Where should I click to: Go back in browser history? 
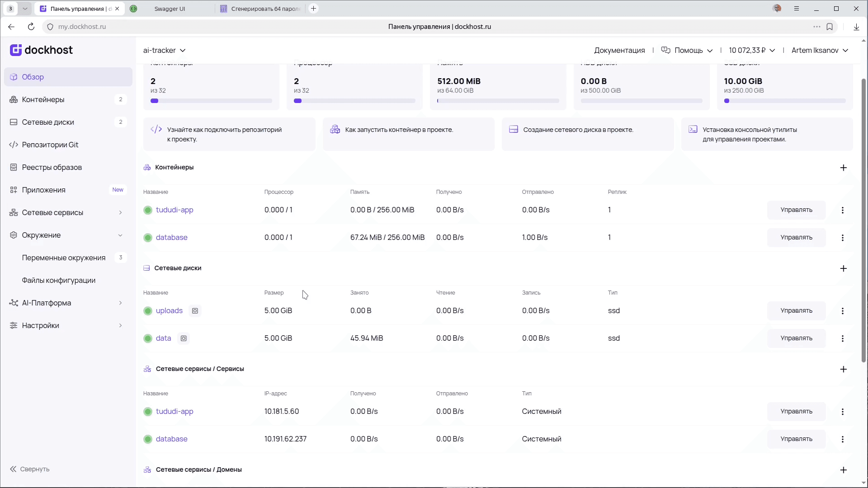point(11,27)
